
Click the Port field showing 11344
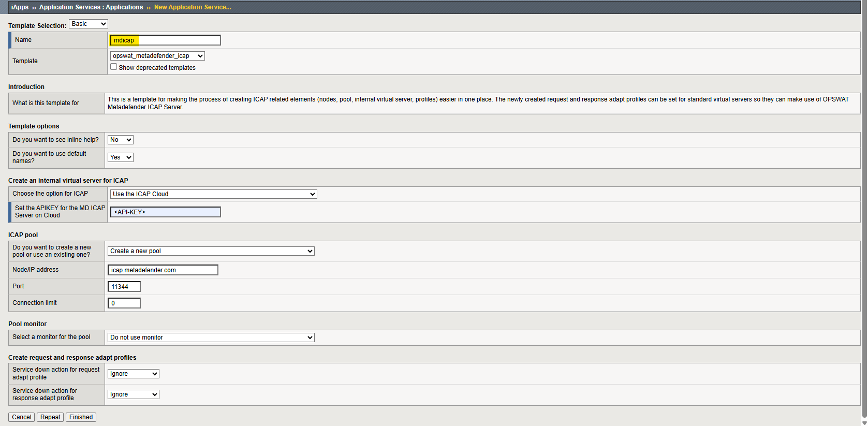[124, 287]
